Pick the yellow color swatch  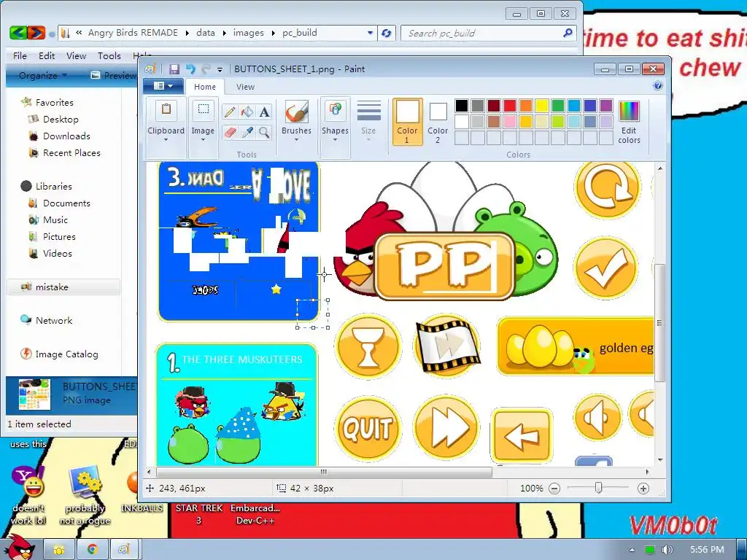542,105
